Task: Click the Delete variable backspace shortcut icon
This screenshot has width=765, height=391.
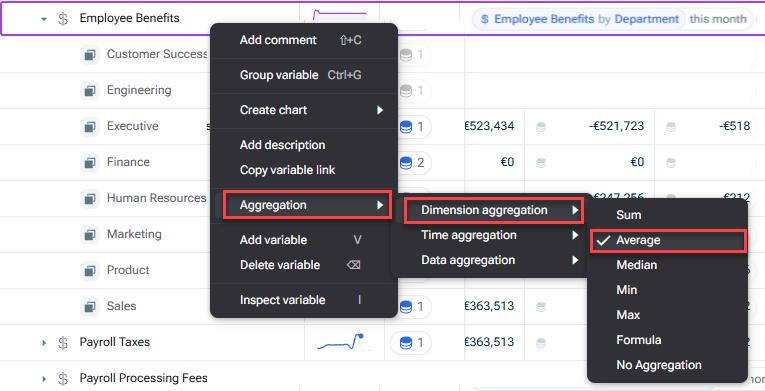Action: click(353, 265)
